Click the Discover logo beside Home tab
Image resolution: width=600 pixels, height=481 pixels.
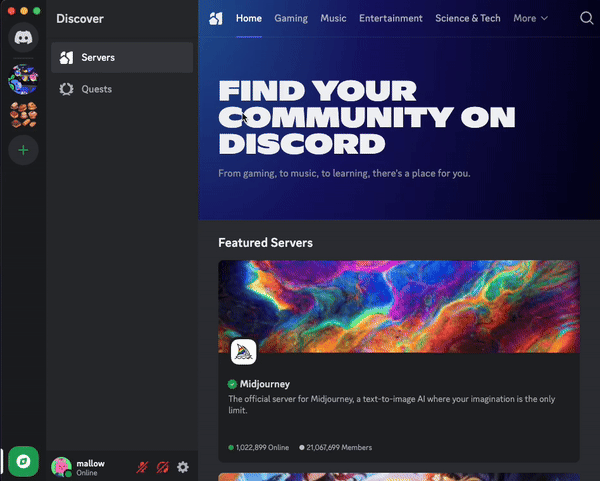[216, 18]
